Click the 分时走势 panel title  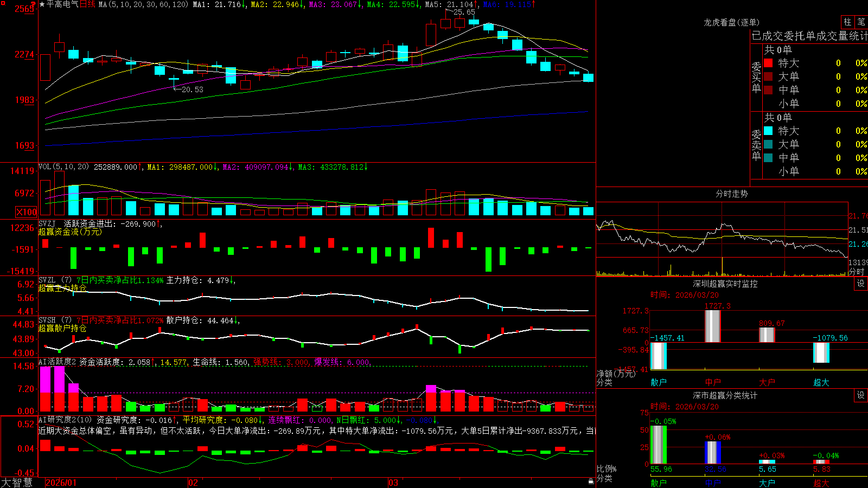732,194
